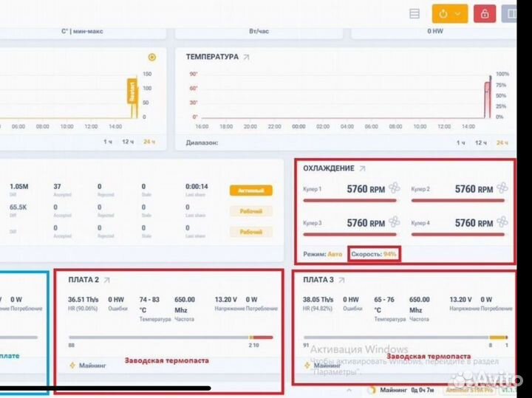
Task: Click the Режим: Авто cooling mode label
Action: click(323, 254)
